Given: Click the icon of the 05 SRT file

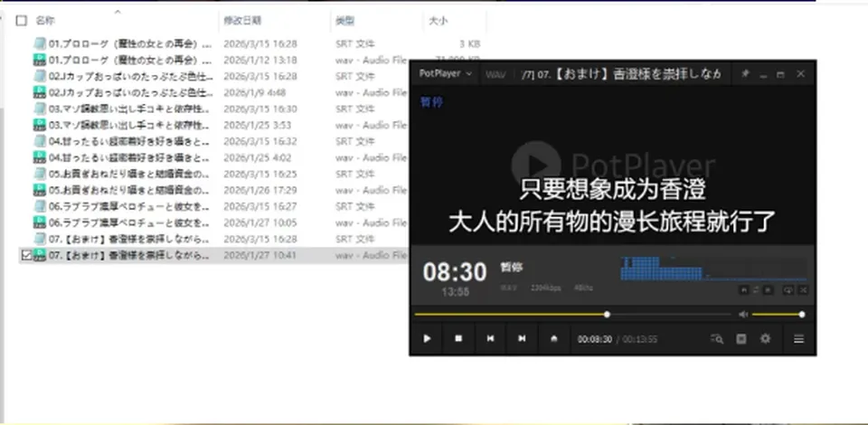Looking at the screenshot, I should [40, 174].
